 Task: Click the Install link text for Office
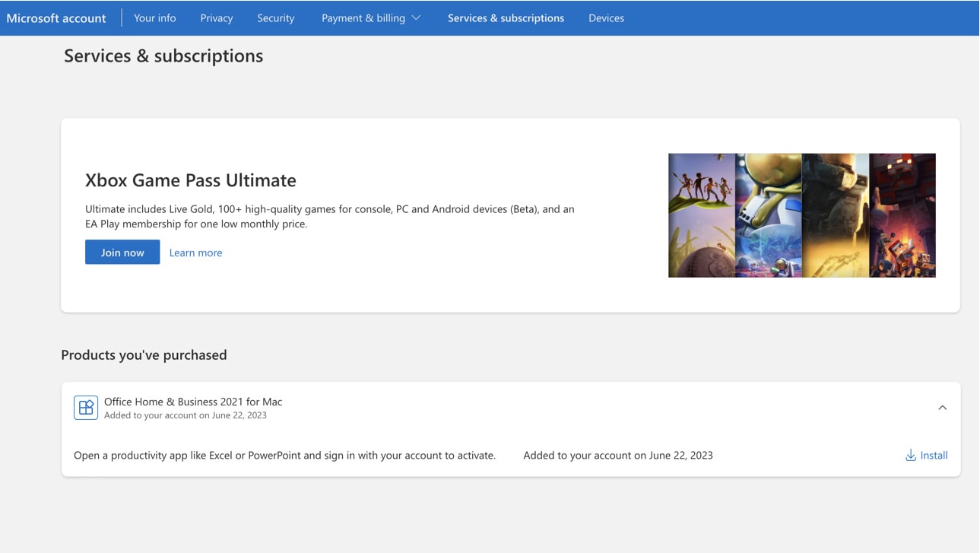934,456
